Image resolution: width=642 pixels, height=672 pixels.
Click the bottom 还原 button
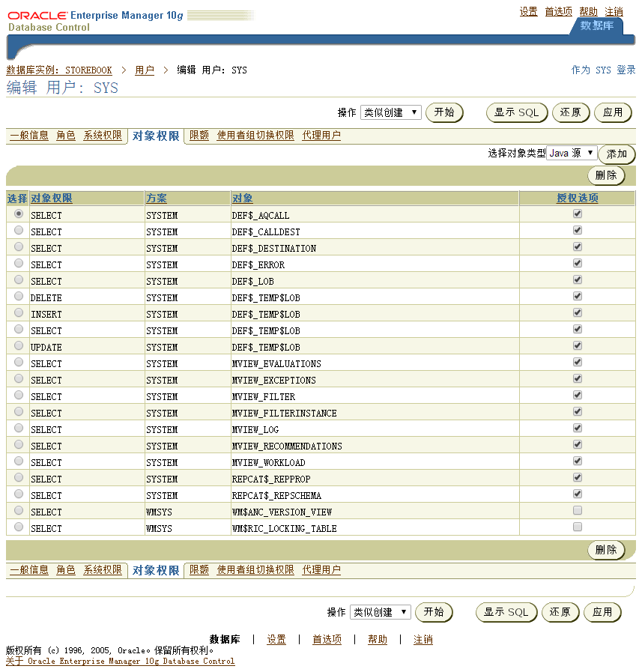pos(560,612)
